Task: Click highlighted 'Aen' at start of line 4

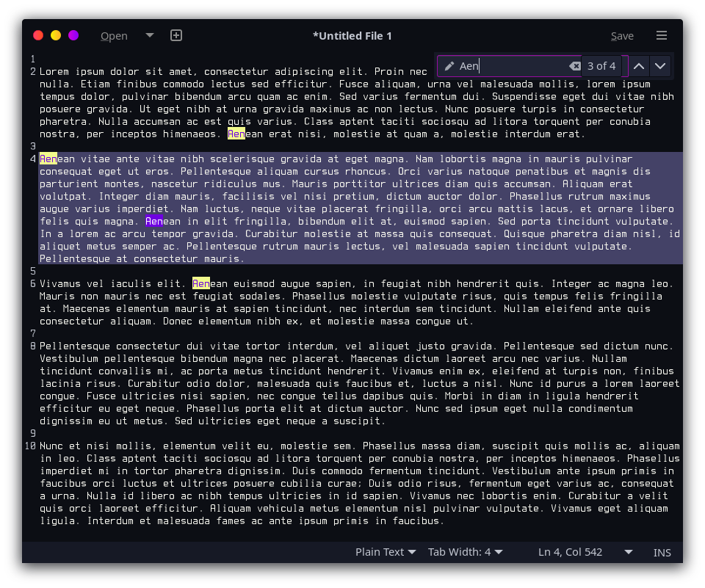Action: click(48, 159)
